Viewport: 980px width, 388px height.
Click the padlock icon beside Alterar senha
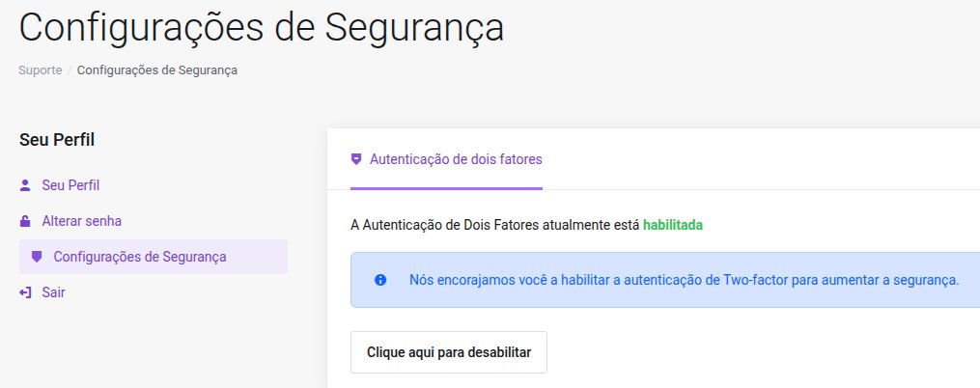click(25, 221)
